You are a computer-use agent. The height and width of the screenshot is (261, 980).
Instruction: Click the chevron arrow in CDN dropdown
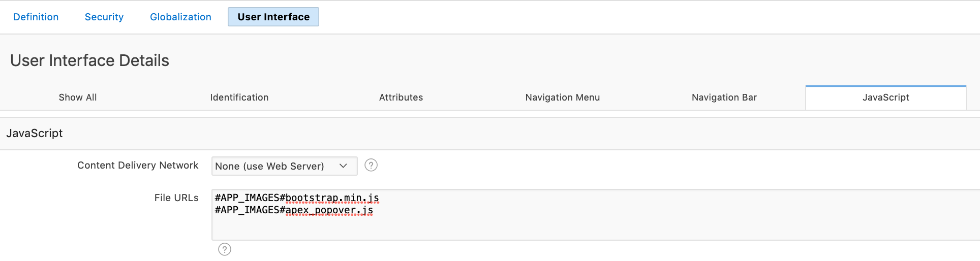(343, 166)
